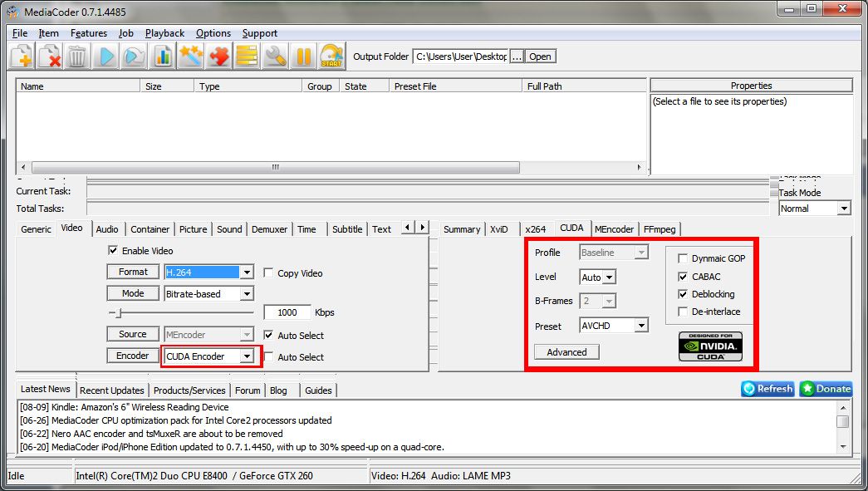Click the START transcoding icon
Image resolution: width=868 pixels, height=491 pixels.
pyautogui.click(x=331, y=56)
